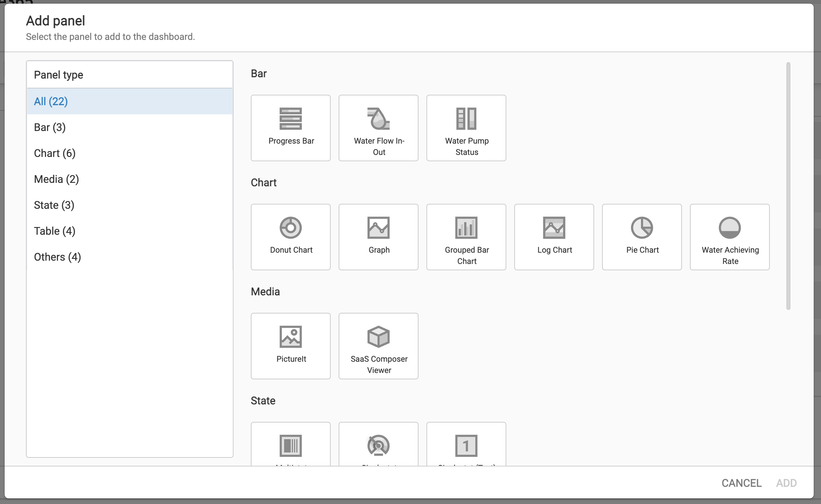Cancel adding a panel
The width and height of the screenshot is (821, 504).
coord(741,483)
